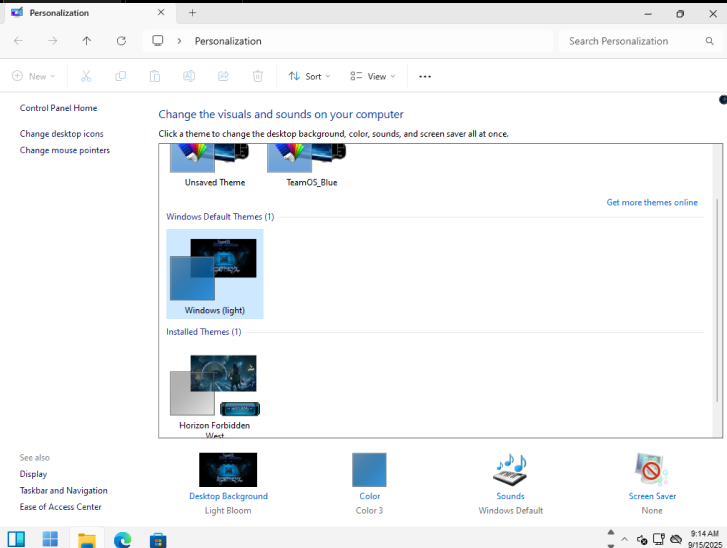
Task: Click the Color 3 swatch
Action: click(369, 470)
